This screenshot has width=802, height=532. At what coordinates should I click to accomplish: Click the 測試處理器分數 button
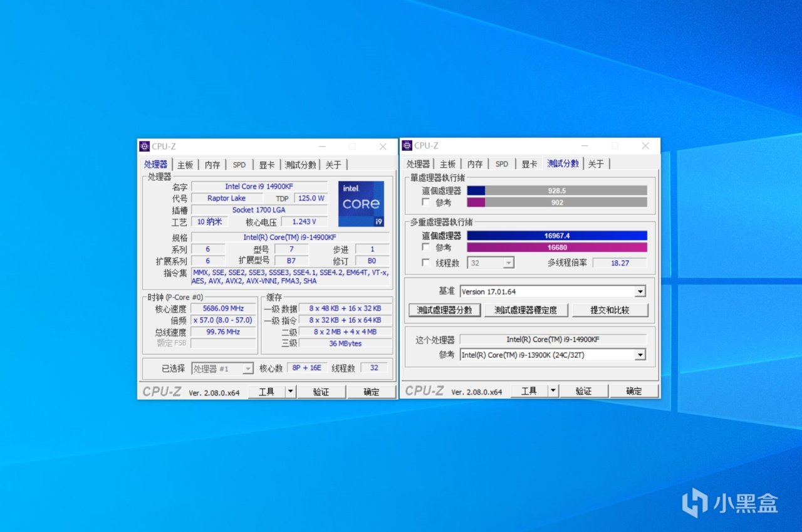445,310
